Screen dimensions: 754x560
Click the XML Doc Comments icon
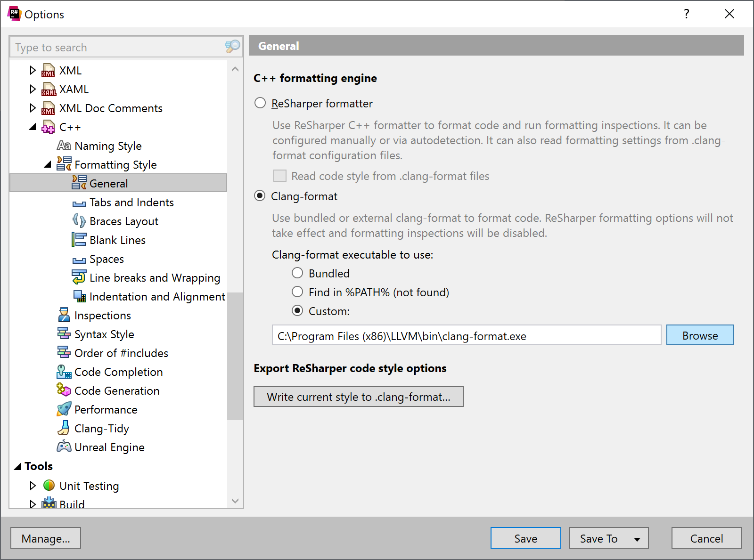click(48, 108)
